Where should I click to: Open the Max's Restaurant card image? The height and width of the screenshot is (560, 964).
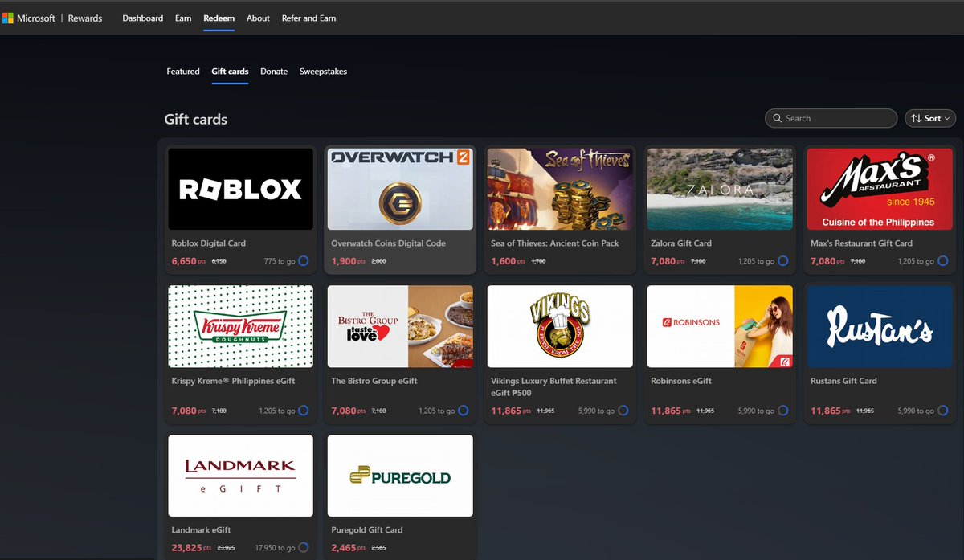point(880,189)
